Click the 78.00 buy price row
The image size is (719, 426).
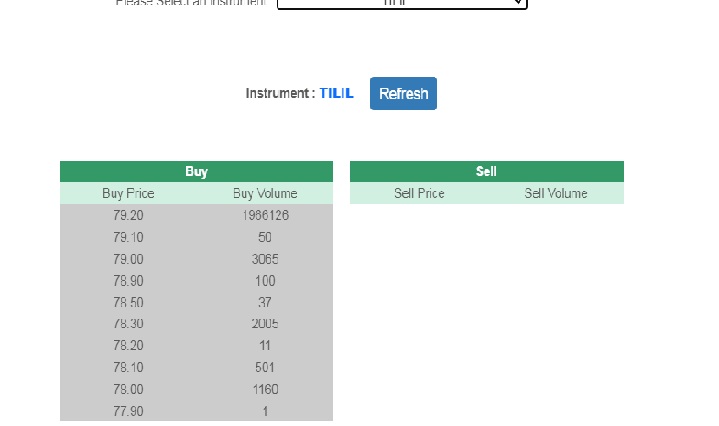[x=128, y=389]
